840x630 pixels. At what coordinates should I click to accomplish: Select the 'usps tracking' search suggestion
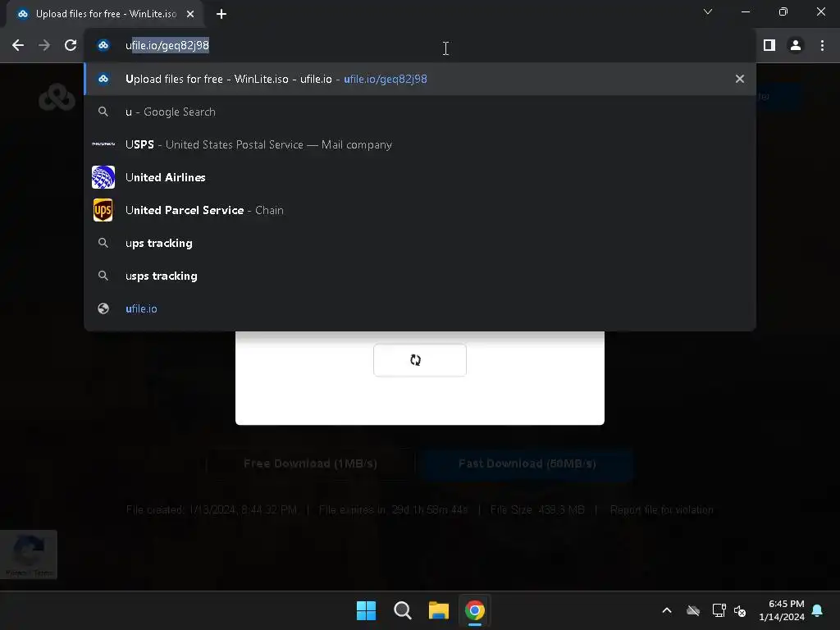tap(420, 276)
